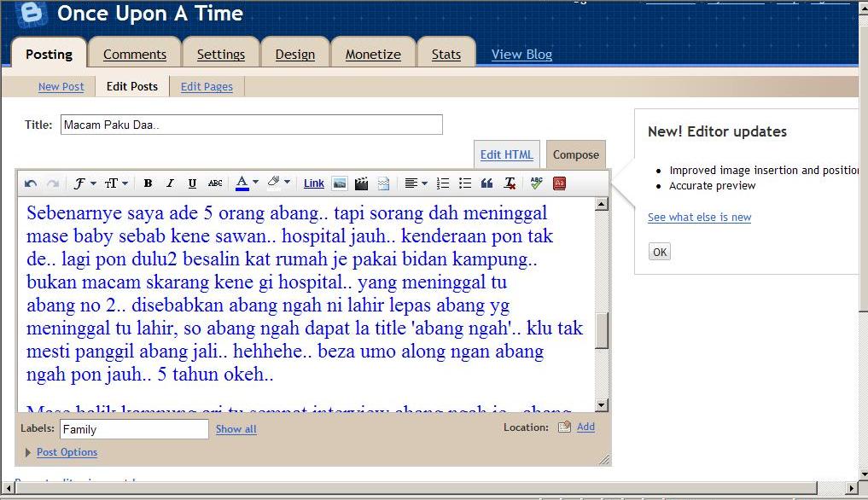Click the location map icon
Screen dimensions: 868x500
(x=564, y=427)
